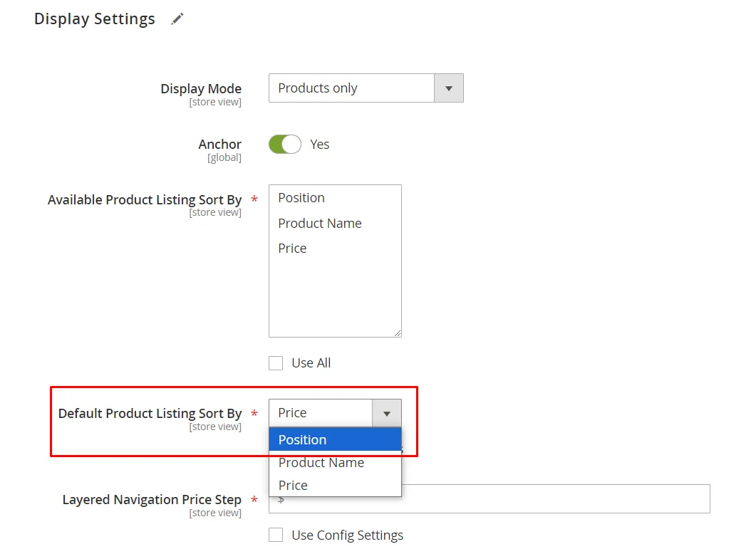Viewport: 756px width, 554px height.
Task: Click the Available Product Listing Sort By label
Action: pyautogui.click(x=145, y=200)
